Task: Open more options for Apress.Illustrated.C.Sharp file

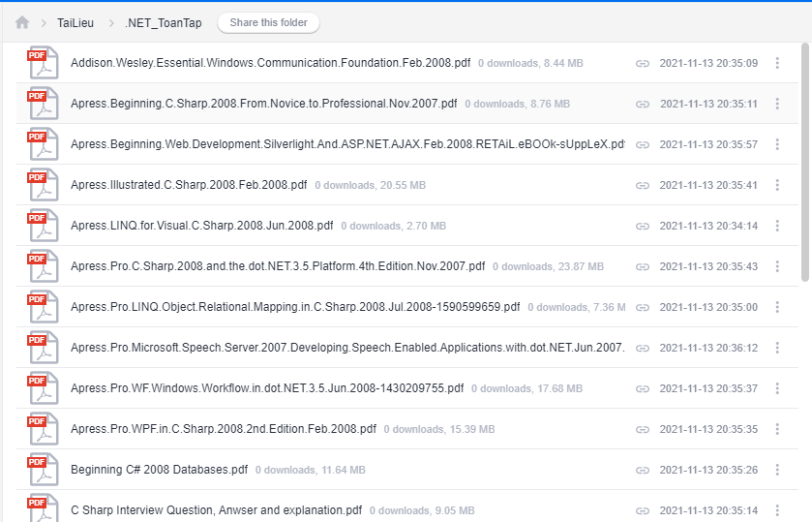Action: (777, 185)
